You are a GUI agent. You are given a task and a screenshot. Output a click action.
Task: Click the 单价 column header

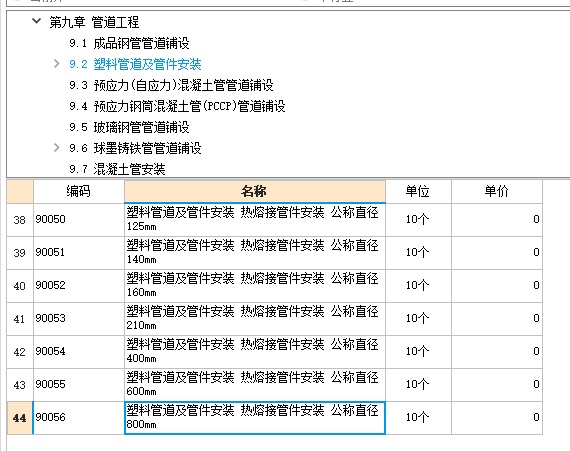(497, 191)
